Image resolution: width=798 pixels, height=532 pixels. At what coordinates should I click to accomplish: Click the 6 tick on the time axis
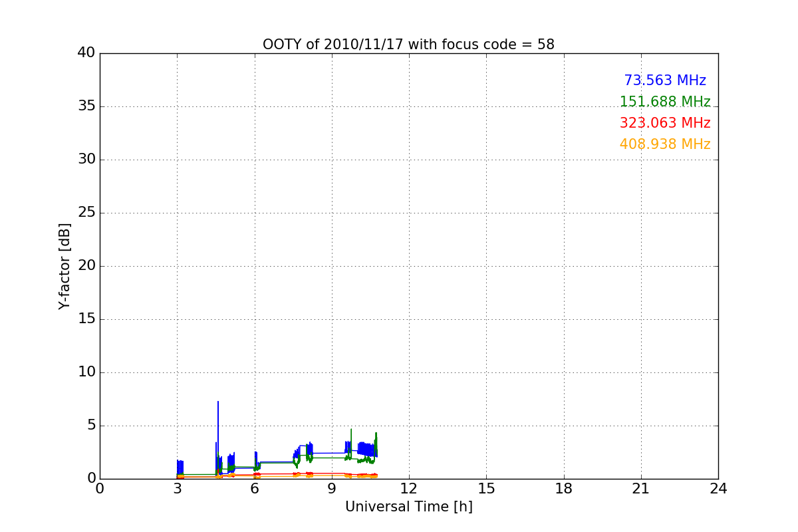254,488
